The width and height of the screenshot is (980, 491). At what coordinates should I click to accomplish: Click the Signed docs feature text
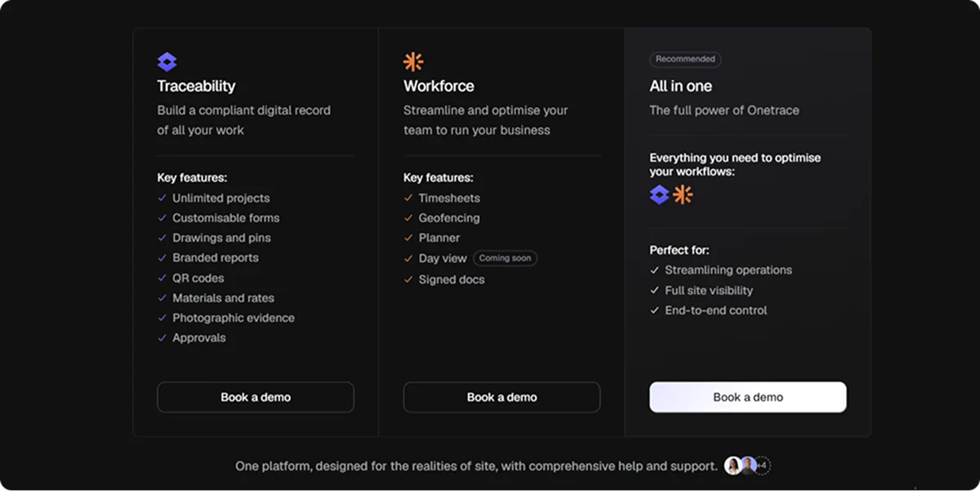pyautogui.click(x=452, y=279)
